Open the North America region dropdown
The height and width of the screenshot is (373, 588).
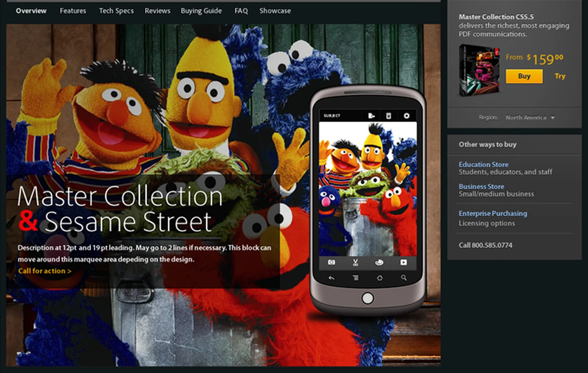tap(530, 118)
